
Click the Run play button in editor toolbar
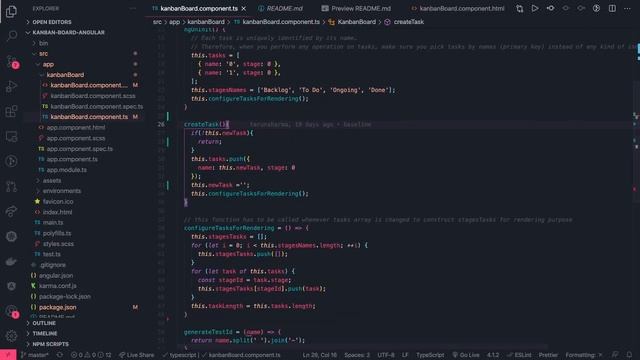click(x=535, y=8)
